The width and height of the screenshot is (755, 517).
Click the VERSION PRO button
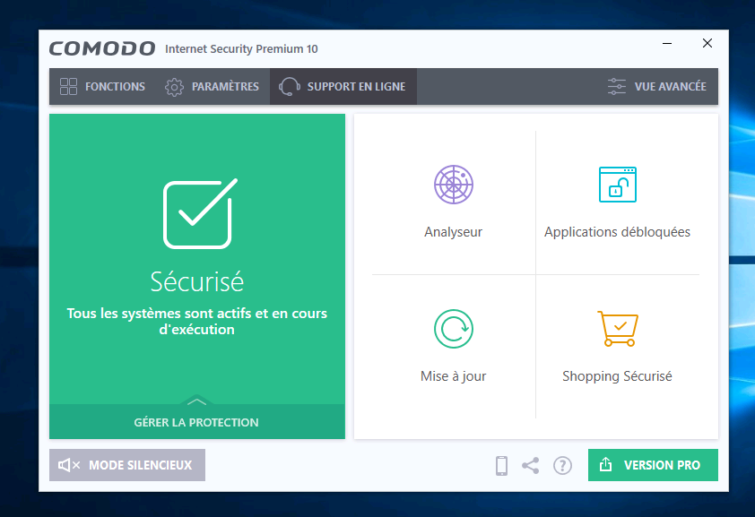tap(653, 465)
